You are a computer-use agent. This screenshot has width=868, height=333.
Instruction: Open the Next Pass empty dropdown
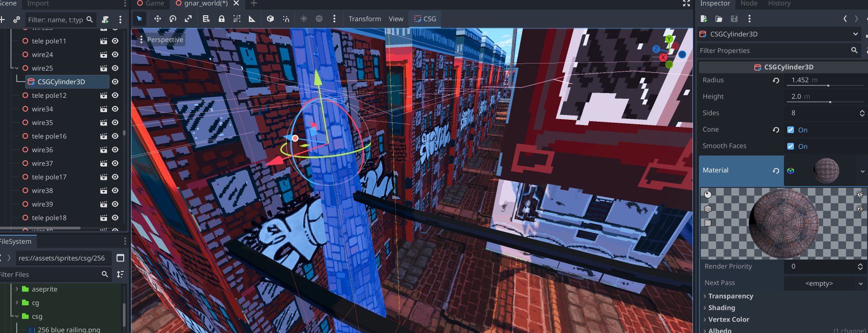[x=825, y=283]
